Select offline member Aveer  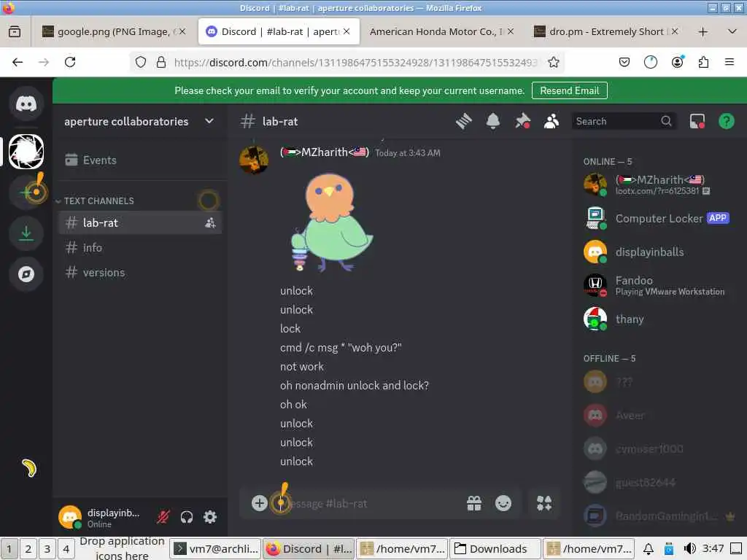[x=659, y=415]
